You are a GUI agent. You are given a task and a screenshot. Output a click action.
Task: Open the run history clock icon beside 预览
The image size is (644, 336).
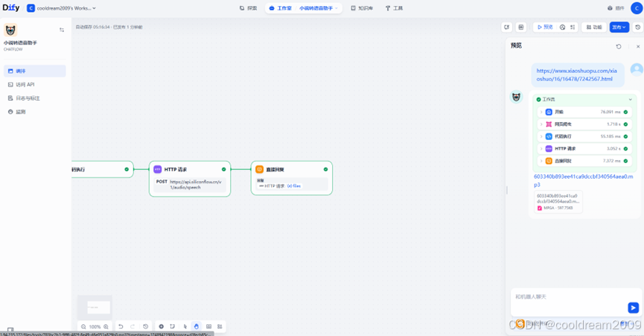tap(562, 27)
